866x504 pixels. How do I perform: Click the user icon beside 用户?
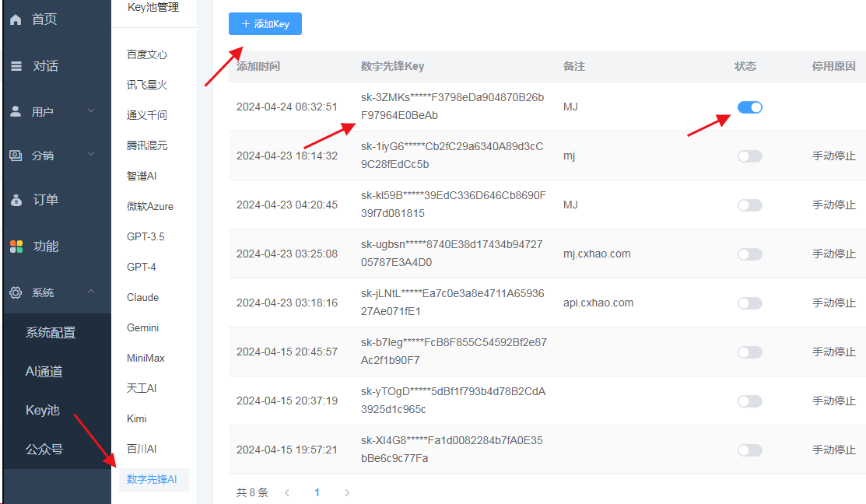16,111
